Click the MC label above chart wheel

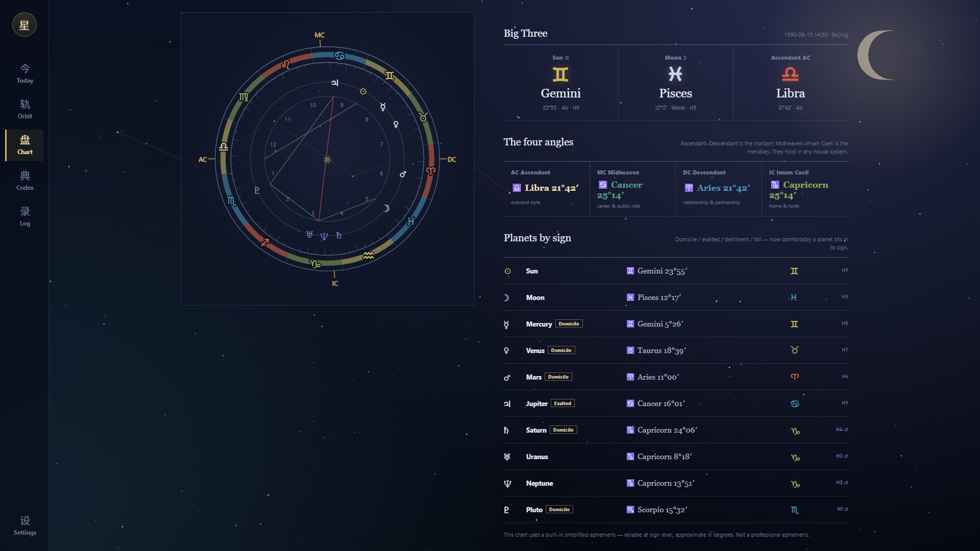coord(320,35)
